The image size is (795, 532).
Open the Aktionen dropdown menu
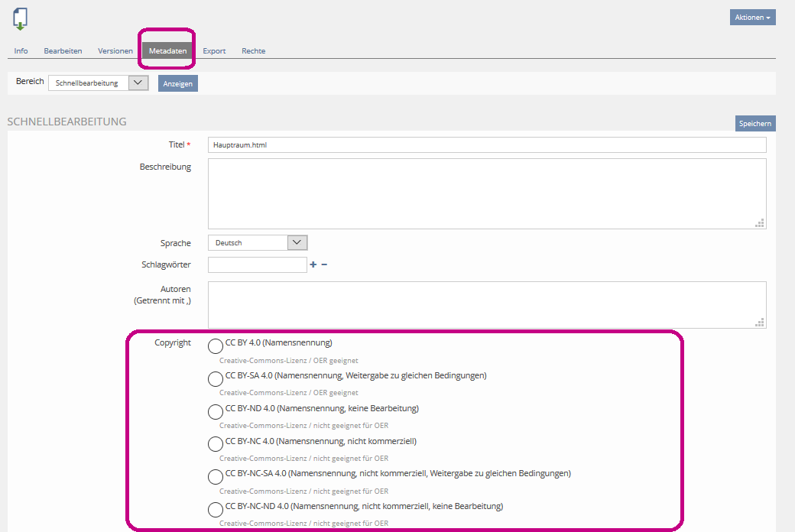tap(752, 18)
